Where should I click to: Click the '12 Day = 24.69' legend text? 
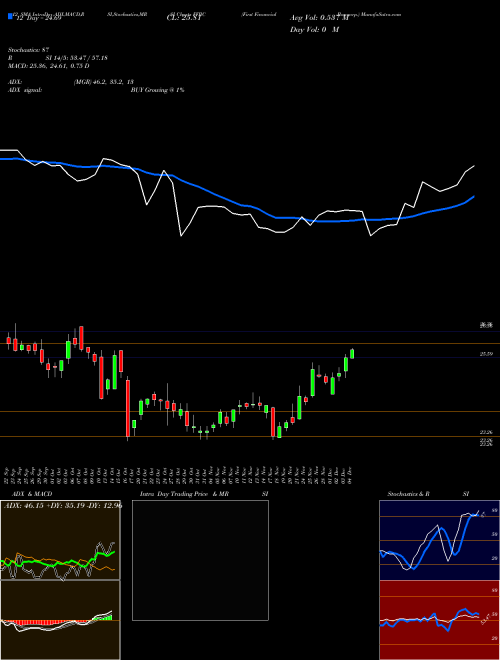(37, 18)
